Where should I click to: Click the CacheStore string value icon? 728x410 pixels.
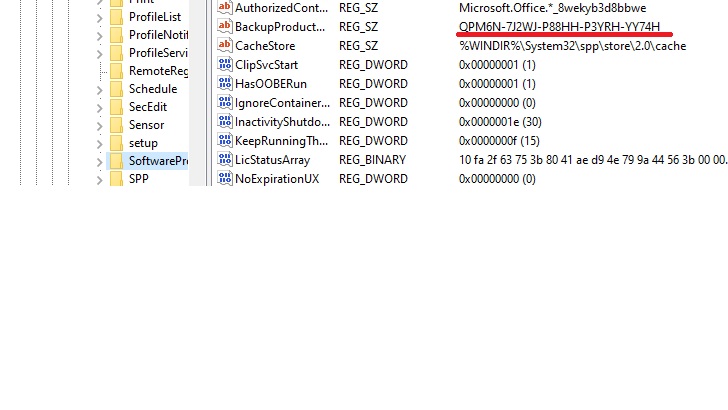coord(224,45)
